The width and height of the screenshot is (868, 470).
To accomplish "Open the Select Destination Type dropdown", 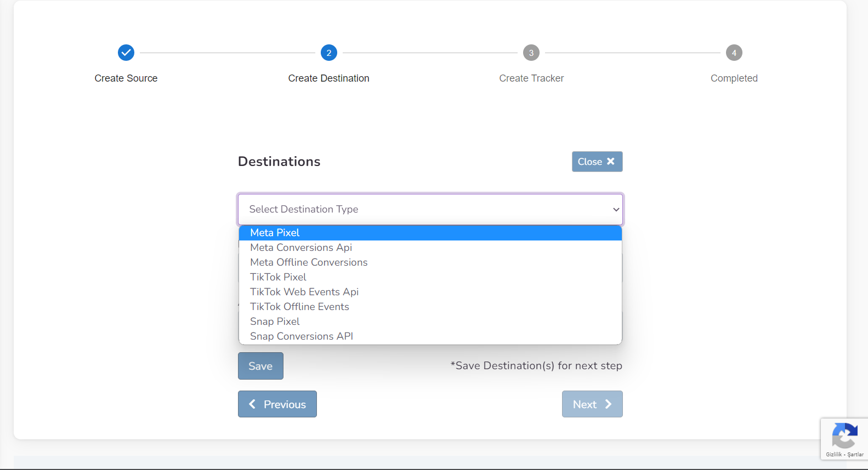I will (x=430, y=209).
